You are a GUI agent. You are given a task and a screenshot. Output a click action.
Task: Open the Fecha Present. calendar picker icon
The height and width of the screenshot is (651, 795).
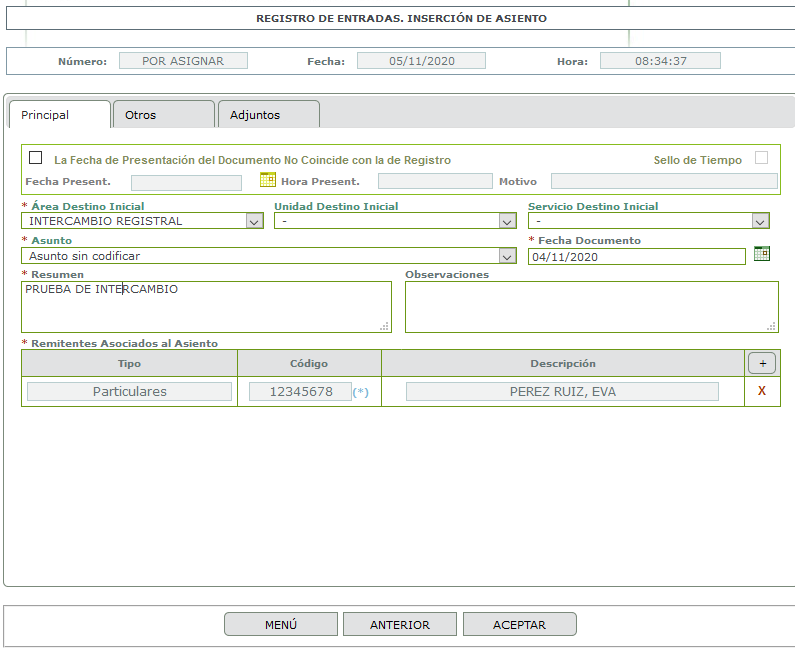coord(268,179)
